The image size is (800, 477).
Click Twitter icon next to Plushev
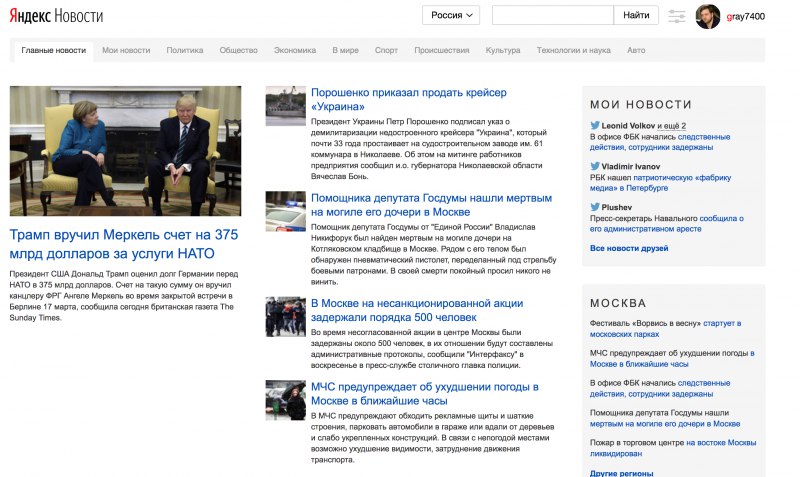pyautogui.click(x=595, y=207)
